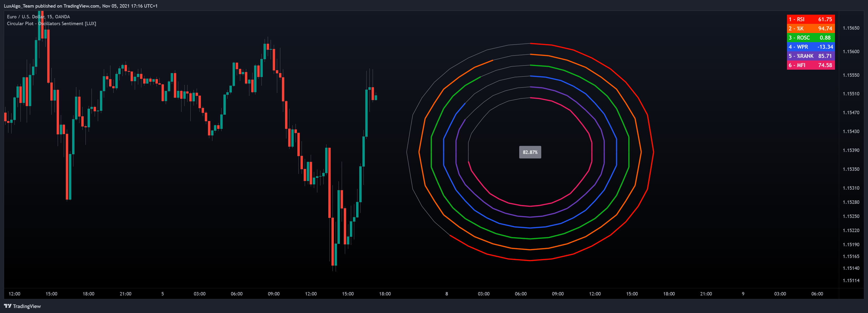This screenshot has width=868, height=313.
Task: Click price label 1.15470 on the axis
Action: [x=851, y=112]
